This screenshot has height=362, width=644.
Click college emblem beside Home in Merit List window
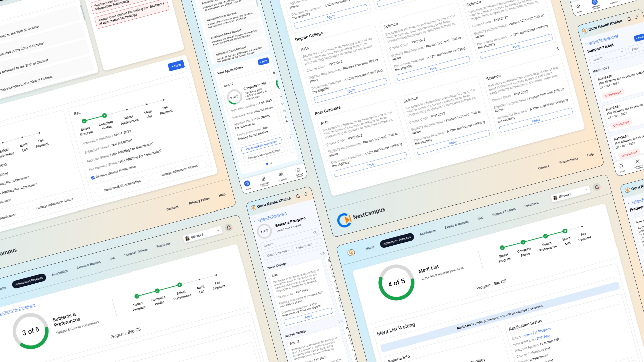click(x=351, y=252)
